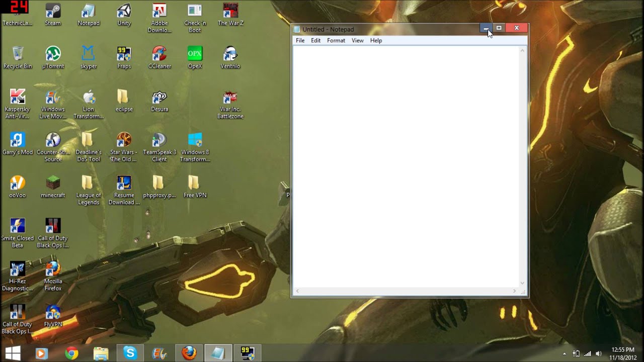Image resolution: width=644 pixels, height=362 pixels.
Task: Select the Adobe Download desktop icon
Action: click(159, 19)
